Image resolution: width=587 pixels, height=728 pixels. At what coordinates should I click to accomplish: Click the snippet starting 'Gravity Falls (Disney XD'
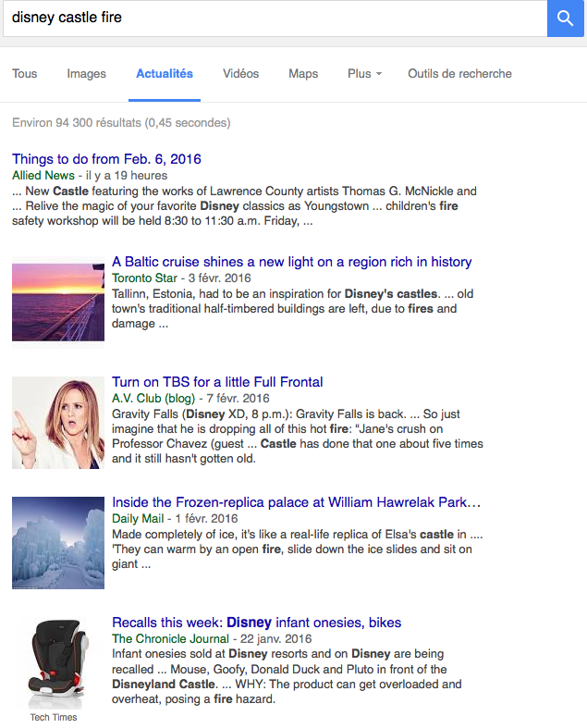pos(298,436)
